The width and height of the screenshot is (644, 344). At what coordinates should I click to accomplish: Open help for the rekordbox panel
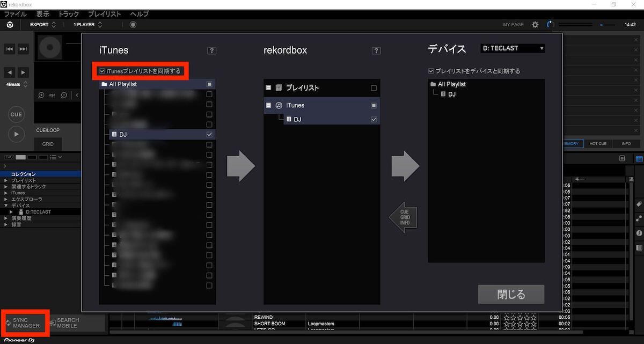(376, 50)
